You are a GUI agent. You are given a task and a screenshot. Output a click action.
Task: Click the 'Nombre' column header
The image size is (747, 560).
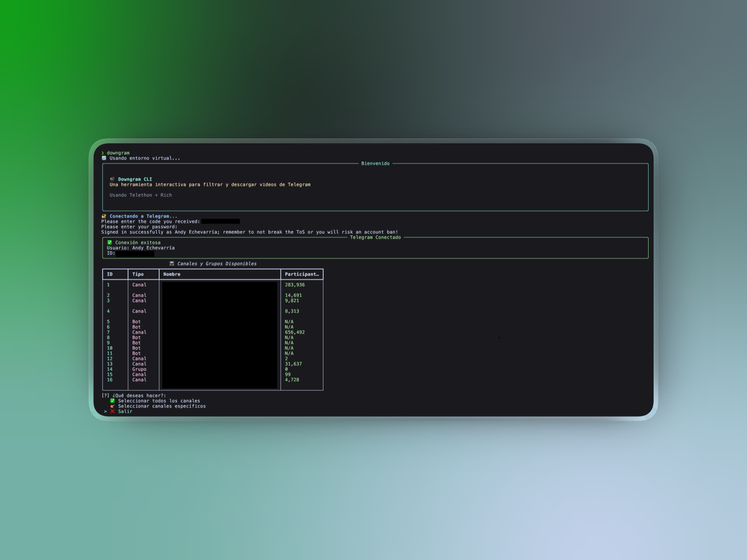coord(172,275)
